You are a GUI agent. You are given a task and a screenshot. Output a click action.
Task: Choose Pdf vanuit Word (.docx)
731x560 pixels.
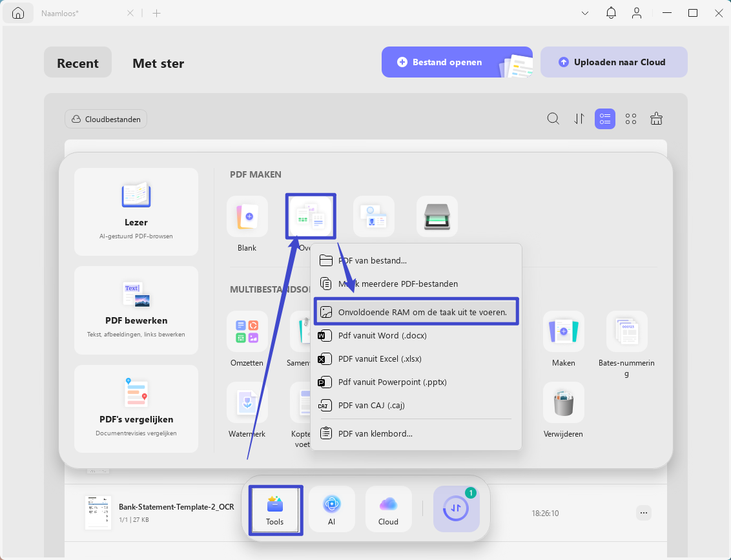pyautogui.click(x=416, y=335)
